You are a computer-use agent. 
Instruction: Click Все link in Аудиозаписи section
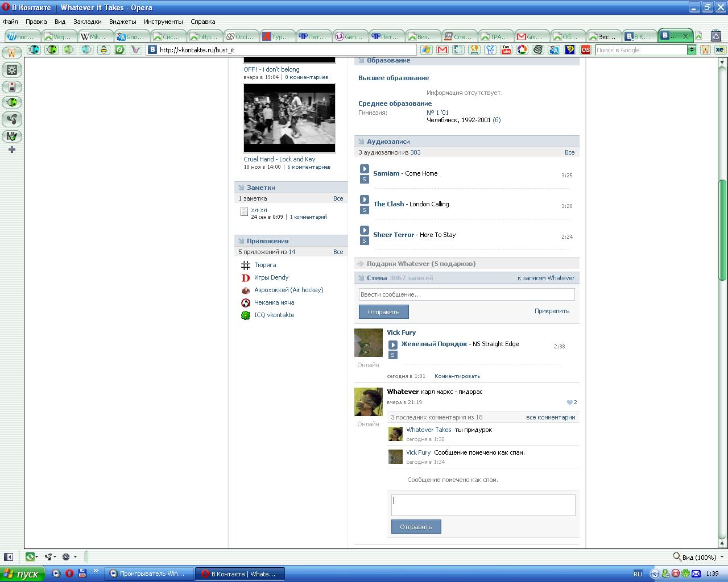(x=569, y=152)
